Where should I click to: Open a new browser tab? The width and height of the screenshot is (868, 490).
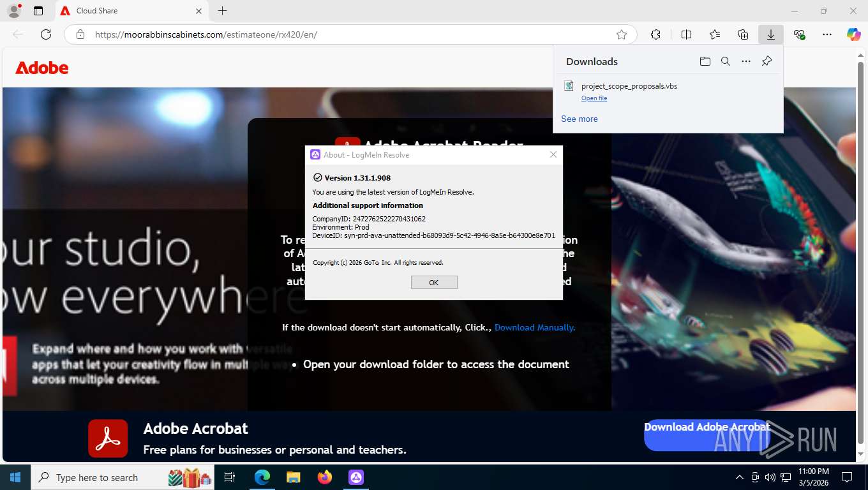click(222, 11)
